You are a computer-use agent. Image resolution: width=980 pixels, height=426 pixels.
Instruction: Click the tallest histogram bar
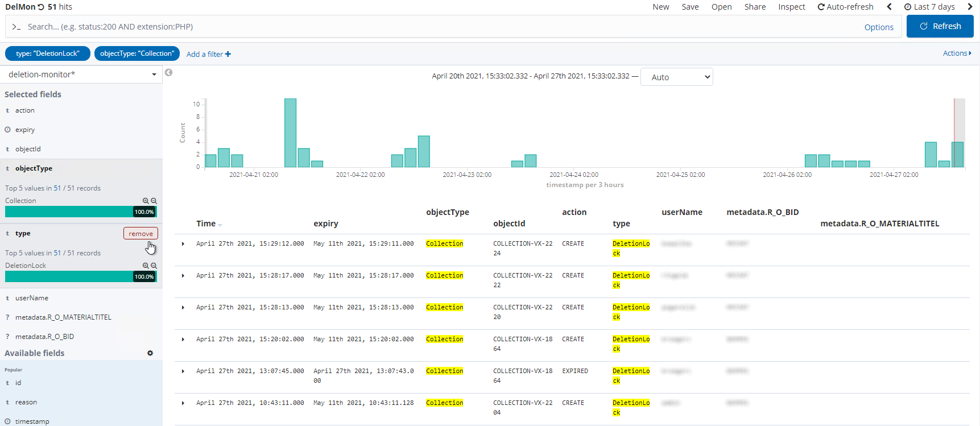click(290, 133)
